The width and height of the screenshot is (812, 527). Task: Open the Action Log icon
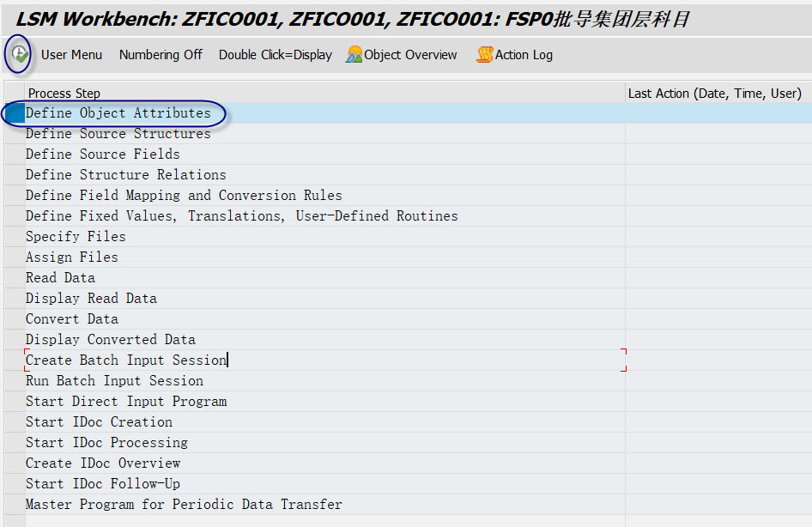tap(513, 54)
